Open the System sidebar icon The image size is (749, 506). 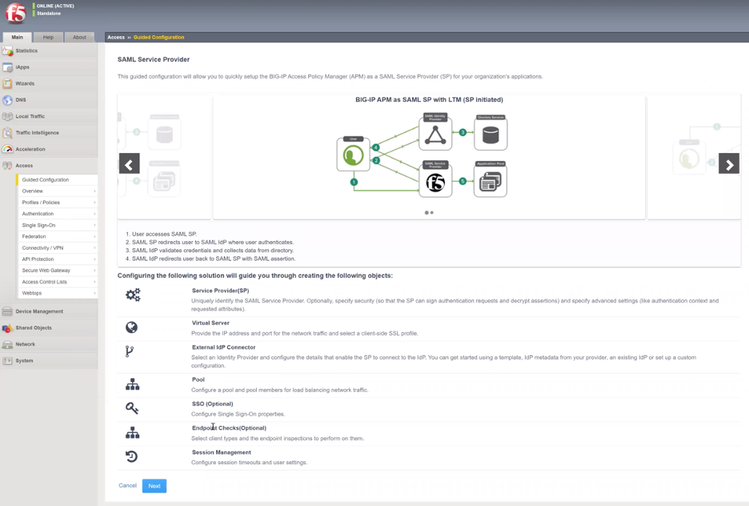tap(7, 361)
